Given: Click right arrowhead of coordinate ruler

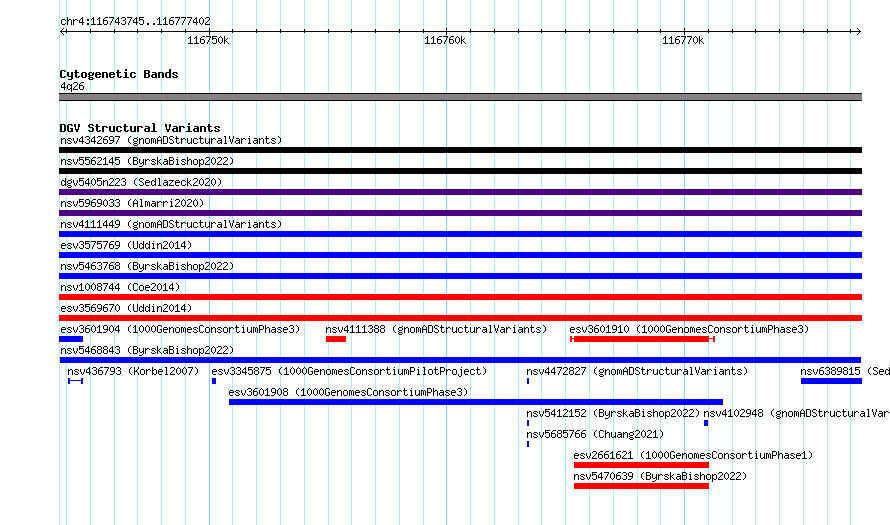Looking at the screenshot, I should (858, 31).
